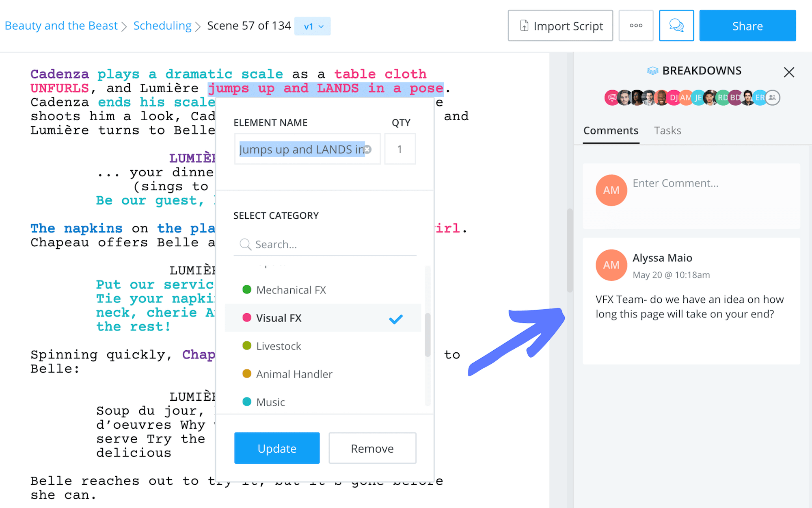Select Animal Handler from category list
This screenshot has height=508, width=812.
[294, 374]
